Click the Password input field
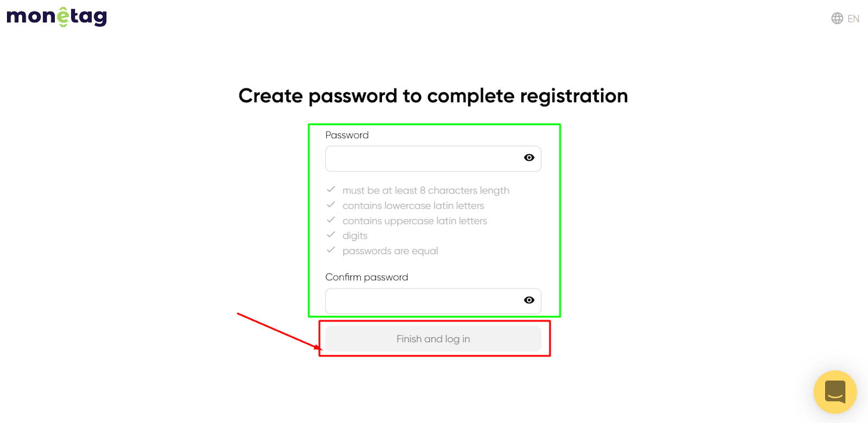868x423 pixels. coord(423,158)
